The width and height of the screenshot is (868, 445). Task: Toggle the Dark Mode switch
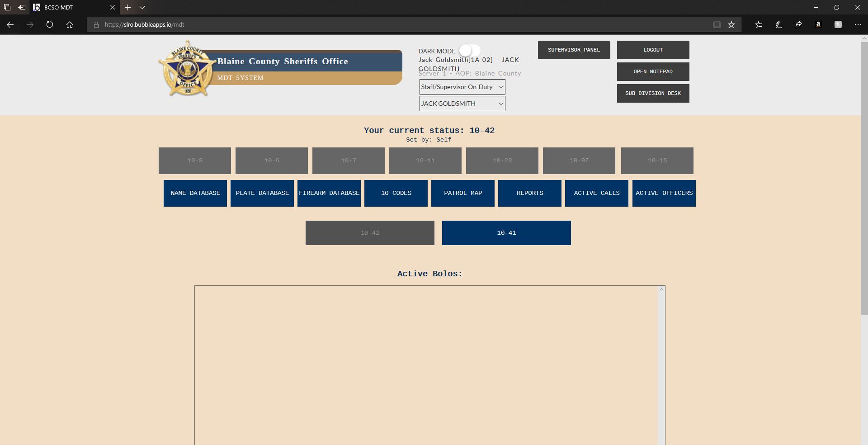point(470,50)
